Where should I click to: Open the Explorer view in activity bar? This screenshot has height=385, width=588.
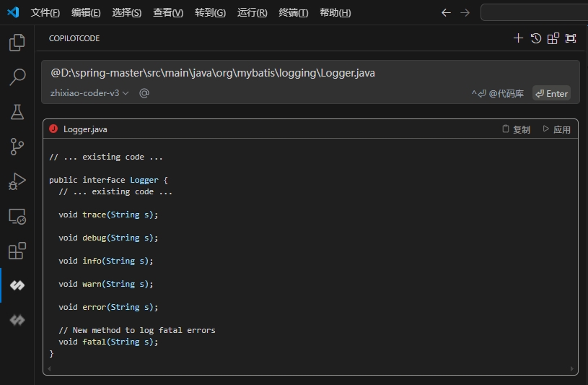pyautogui.click(x=17, y=43)
